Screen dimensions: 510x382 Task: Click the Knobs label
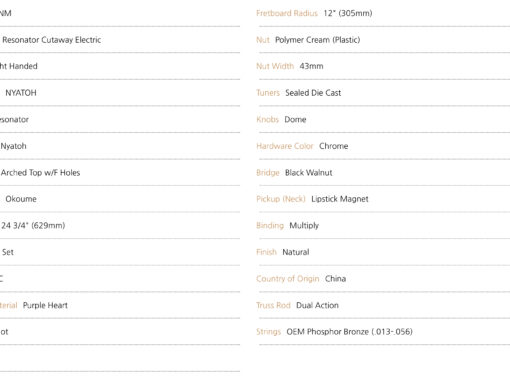pyautogui.click(x=267, y=119)
